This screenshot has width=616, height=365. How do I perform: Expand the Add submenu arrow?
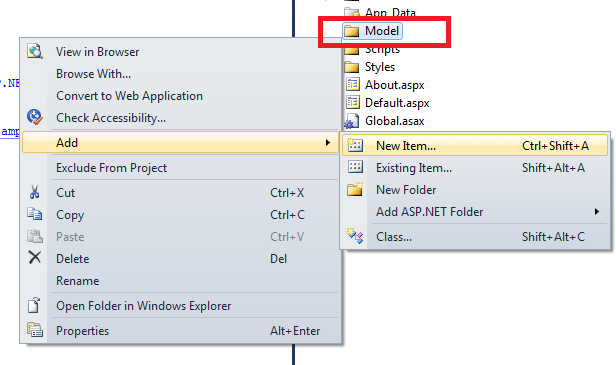click(328, 143)
